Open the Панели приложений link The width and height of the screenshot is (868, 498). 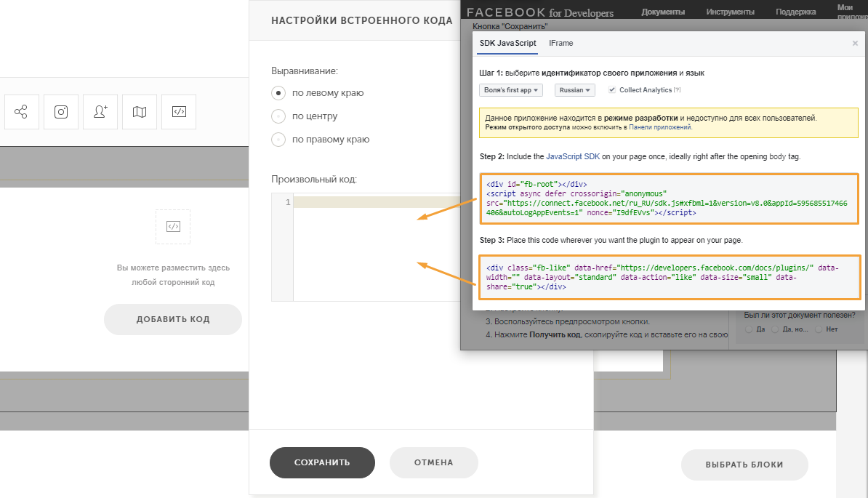[x=660, y=127]
